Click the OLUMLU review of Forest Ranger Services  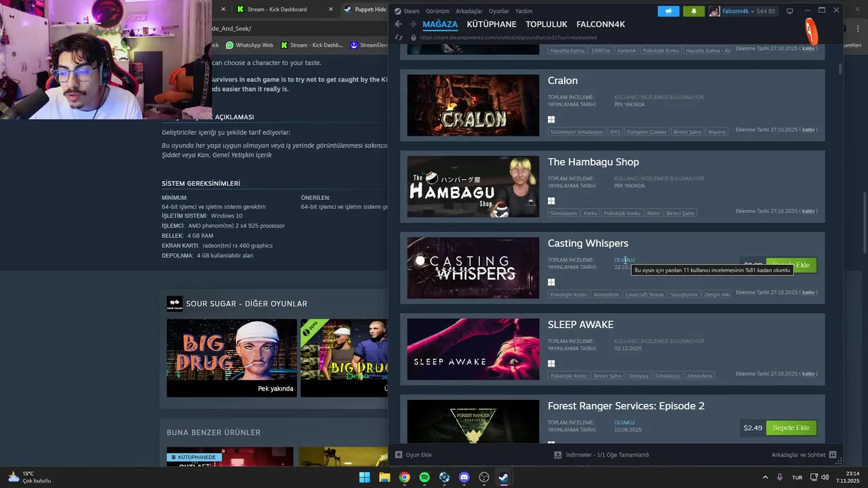tap(625, 422)
